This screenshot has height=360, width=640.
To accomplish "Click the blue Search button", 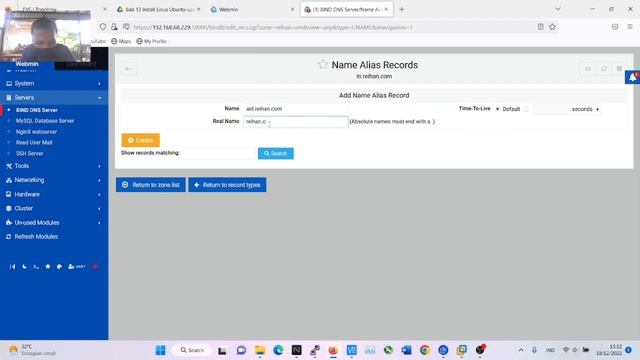I will click(276, 153).
